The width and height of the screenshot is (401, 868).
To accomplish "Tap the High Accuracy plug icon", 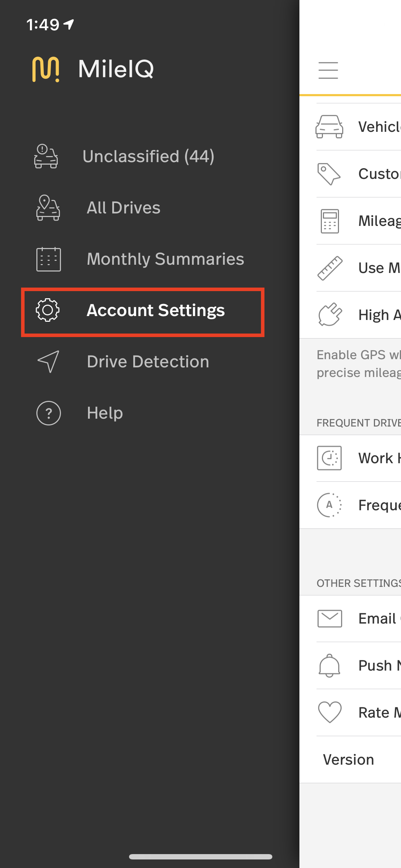I will (330, 315).
